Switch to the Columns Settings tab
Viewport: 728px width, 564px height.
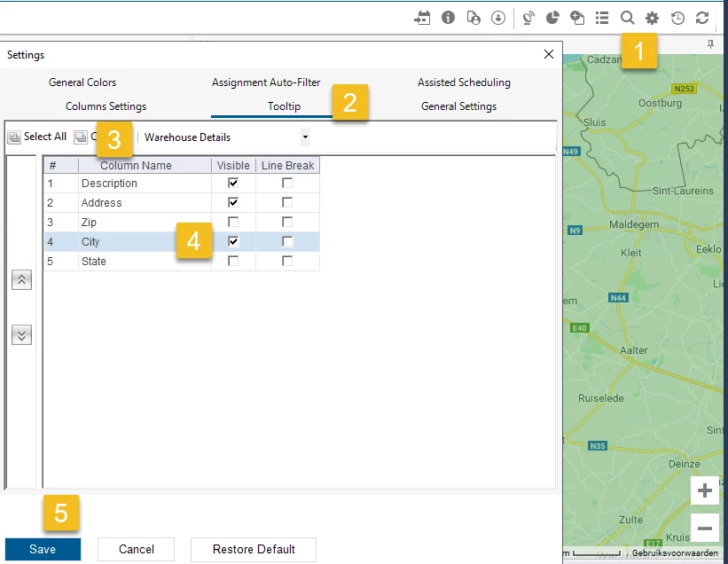coord(106,106)
